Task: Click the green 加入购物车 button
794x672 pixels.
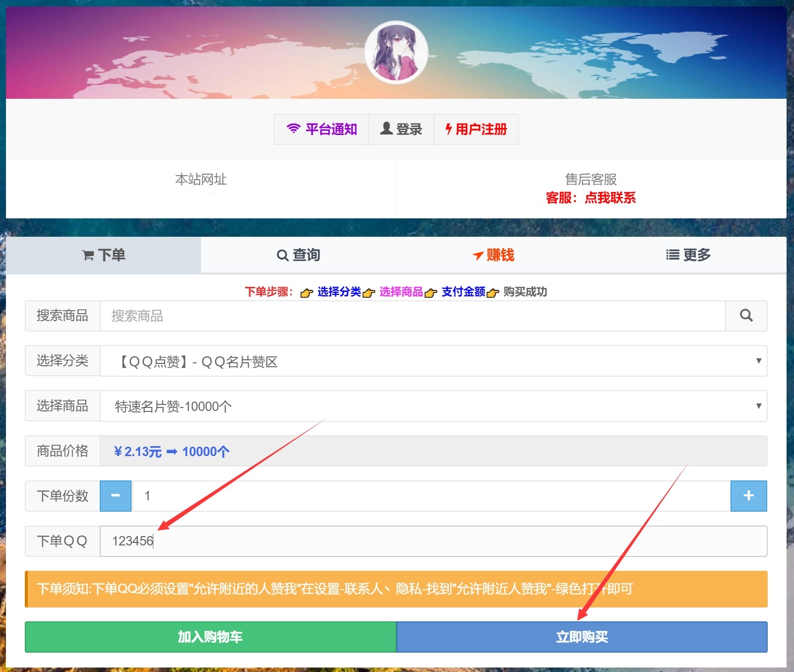Action: click(210, 637)
